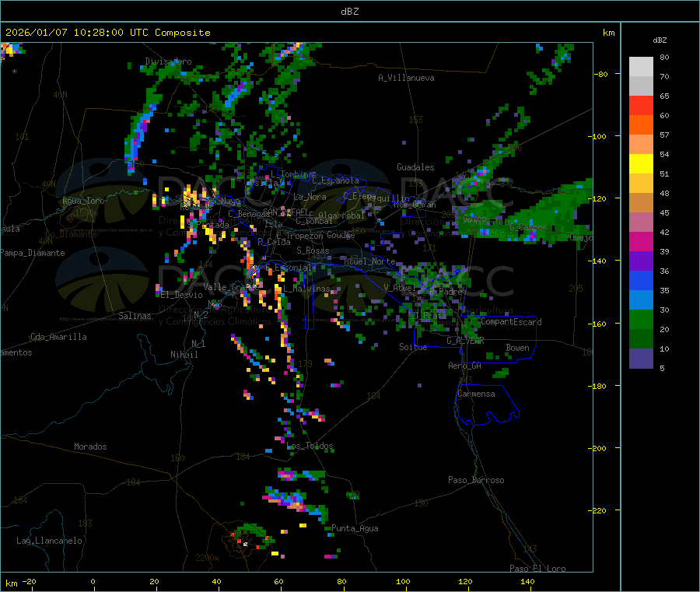Click the 'A_Villanueva' map label
This screenshot has width=700, height=592.
[x=406, y=78]
